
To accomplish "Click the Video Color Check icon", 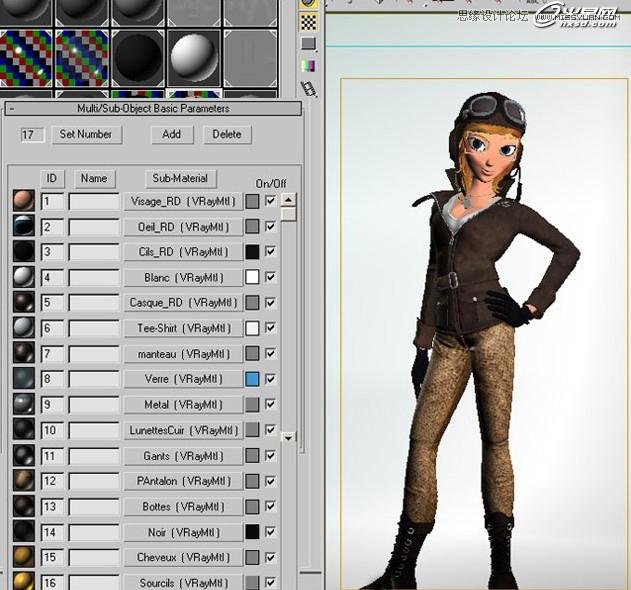I will [x=308, y=66].
